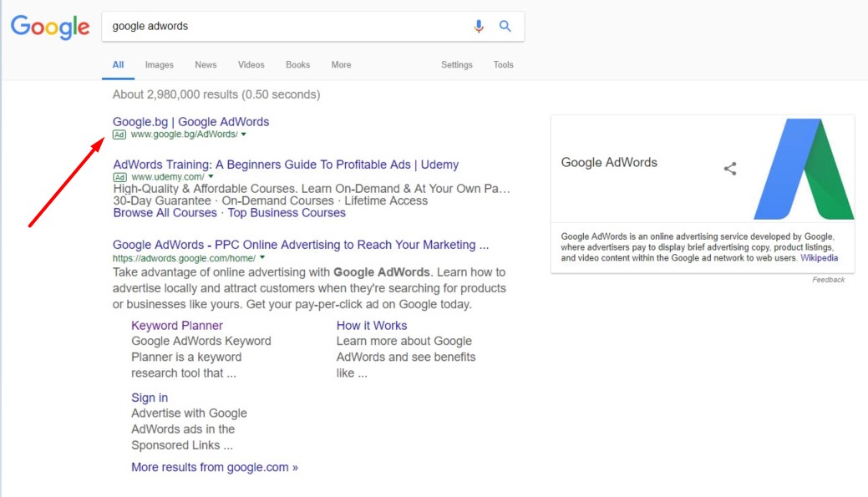Switch to the Books tab
Viewport: 868px width, 497px height.
click(x=297, y=65)
